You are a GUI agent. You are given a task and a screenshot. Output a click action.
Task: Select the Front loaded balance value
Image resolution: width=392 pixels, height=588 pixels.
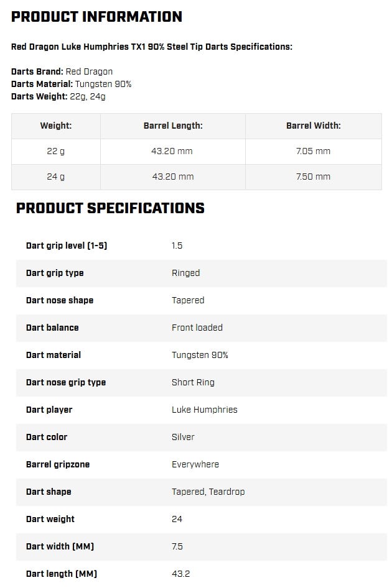197,328
